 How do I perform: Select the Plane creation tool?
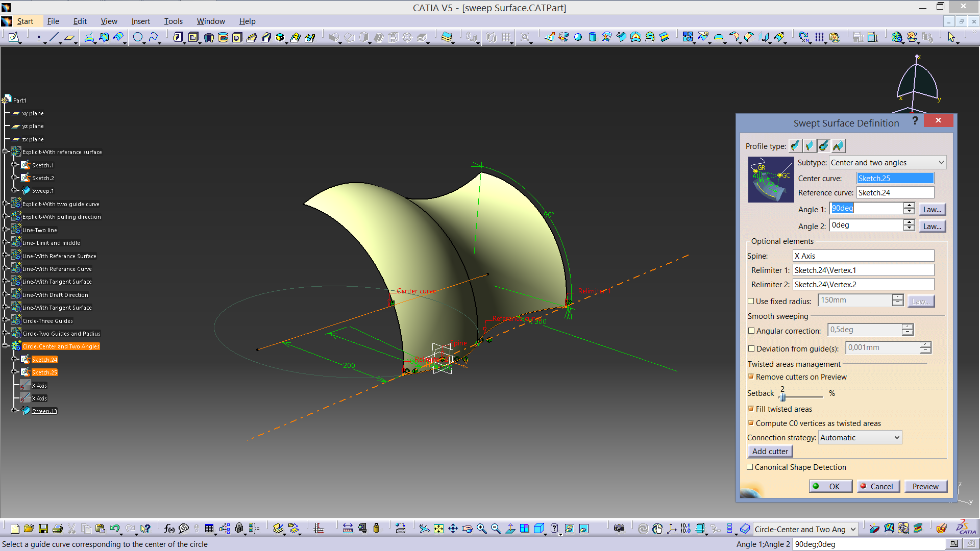tap(69, 37)
